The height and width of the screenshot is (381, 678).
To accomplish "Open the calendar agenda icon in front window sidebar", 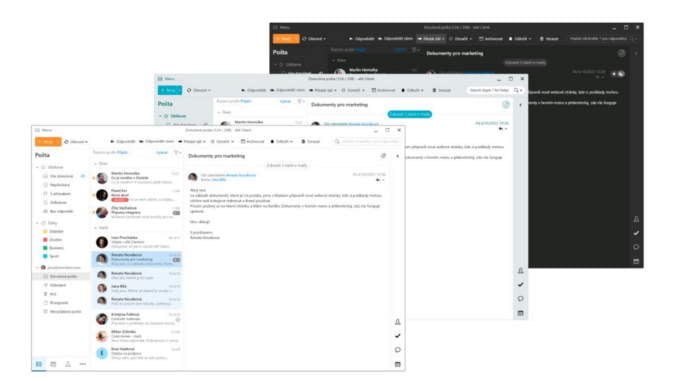I will pyautogui.click(x=397, y=364).
